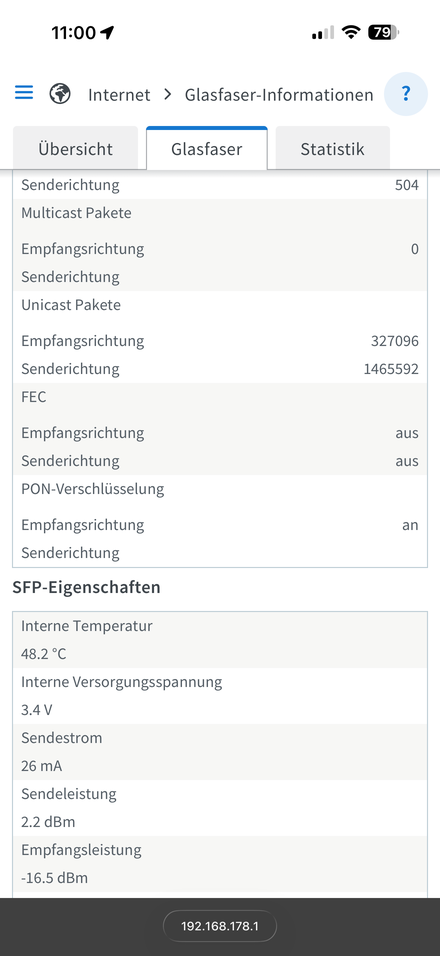Tap the 11:00 clock in status bar
Viewport: 440px width, 956px height.
coord(73,32)
